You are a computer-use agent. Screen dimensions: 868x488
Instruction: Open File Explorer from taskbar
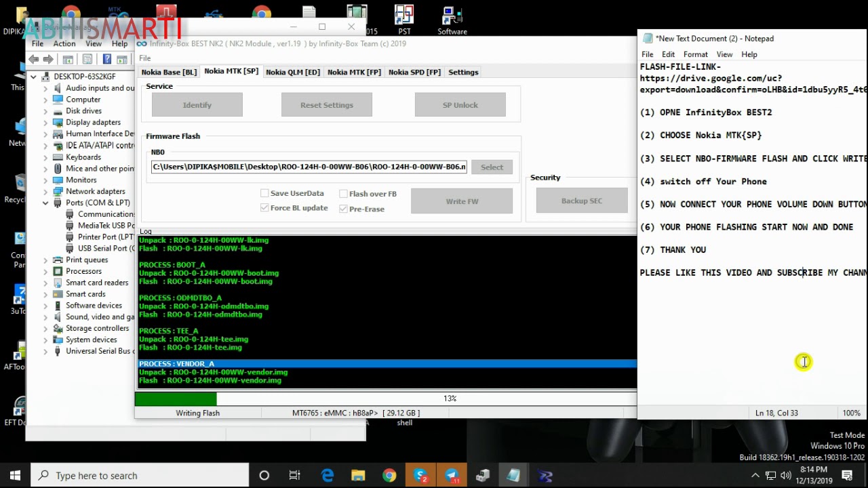click(x=358, y=476)
